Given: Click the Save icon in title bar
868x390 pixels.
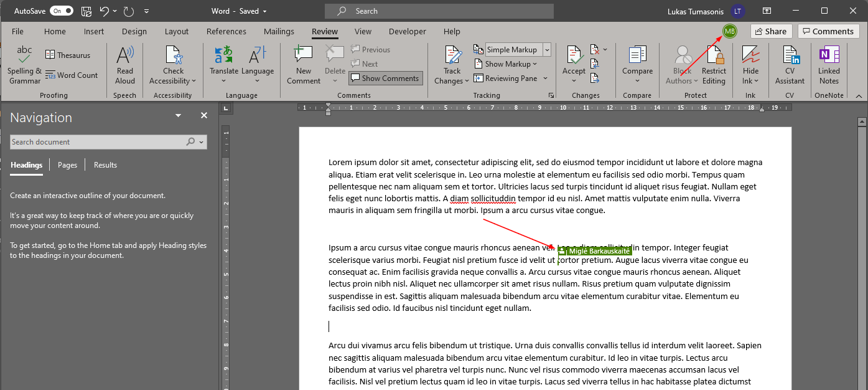Looking at the screenshot, I should tap(86, 11).
